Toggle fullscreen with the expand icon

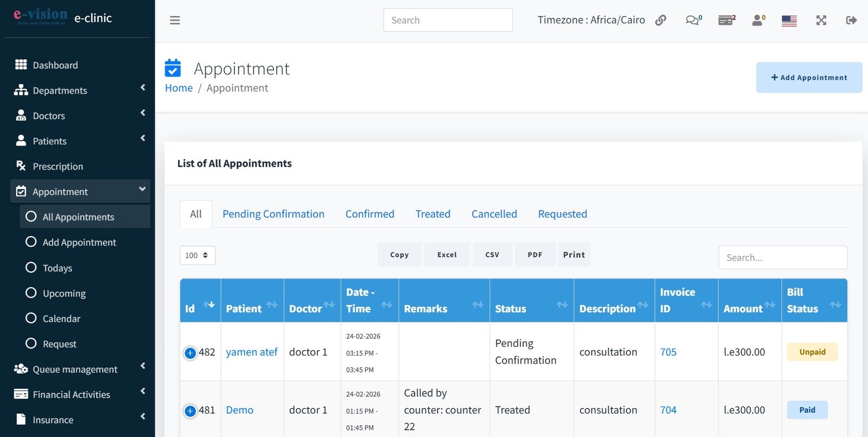pos(821,21)
